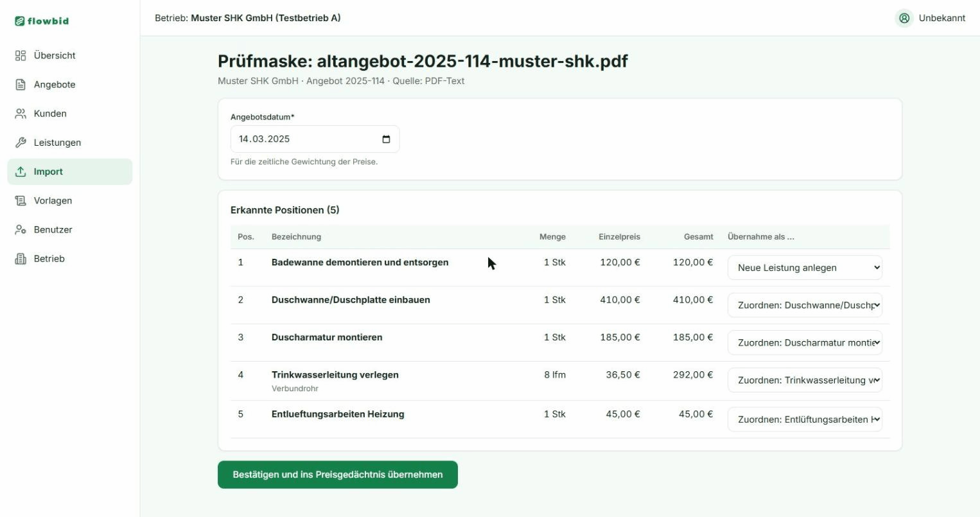Viewport: 980px width, 517px height.
Task: Click 'Duschwanne/Duschplatte einbauen' text
Action: (x=351, y=300)
